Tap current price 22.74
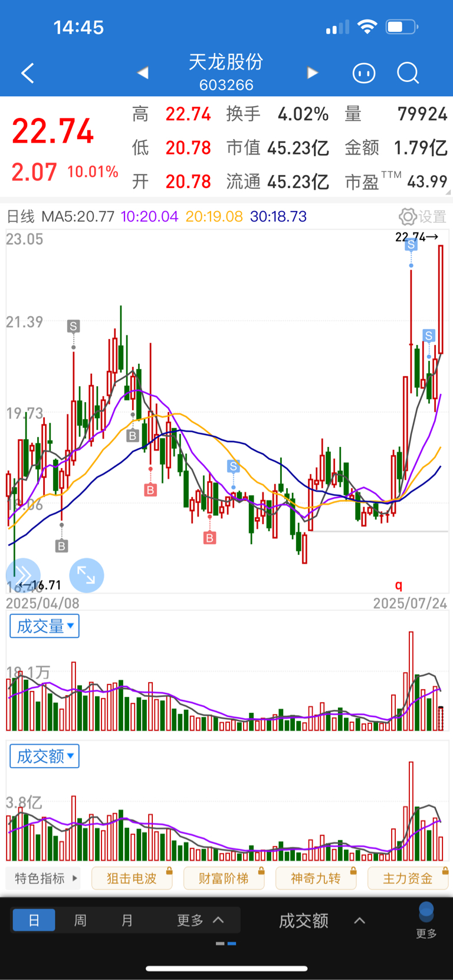 (x=53, y=131)
